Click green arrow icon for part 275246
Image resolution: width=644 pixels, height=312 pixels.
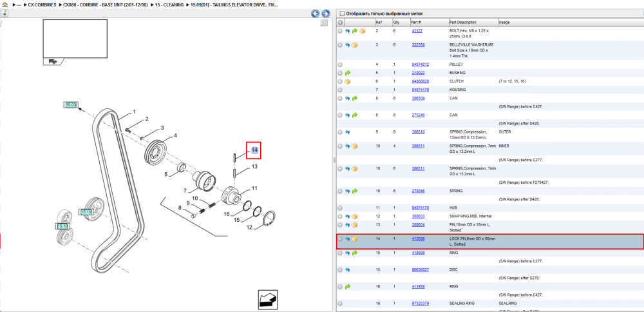[x=355, y=115]
